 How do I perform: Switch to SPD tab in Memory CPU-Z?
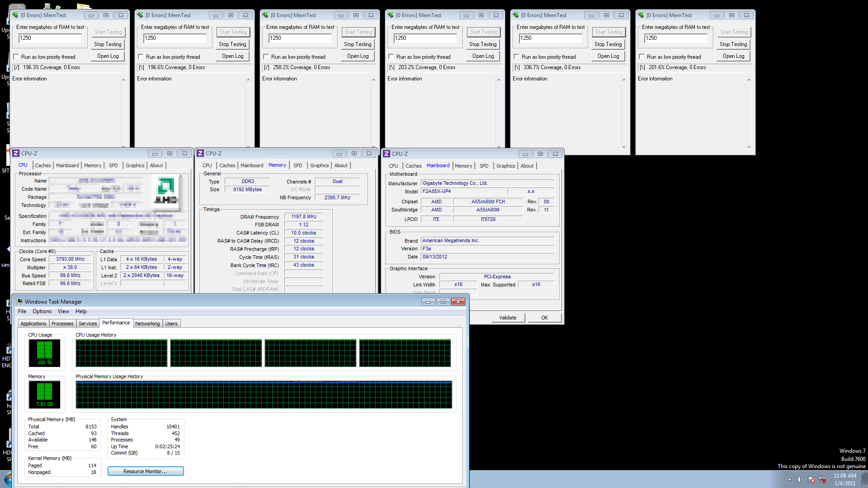tap(297, 165)
